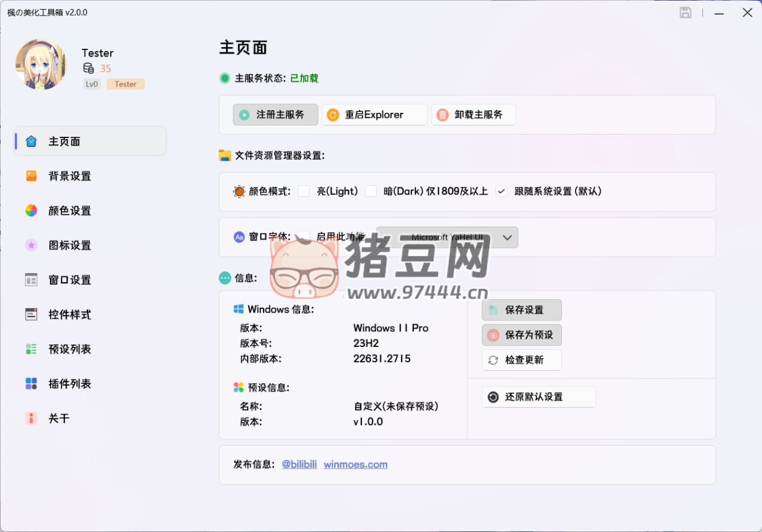Open the Microsoft YaHei UI font dropdown
Viewport: 762px width, 532px height.
point(447,237)
